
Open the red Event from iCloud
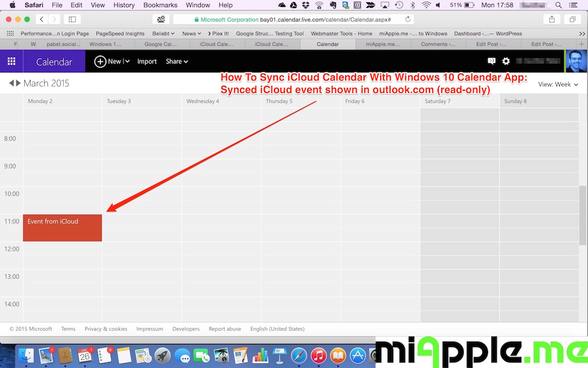63,228
